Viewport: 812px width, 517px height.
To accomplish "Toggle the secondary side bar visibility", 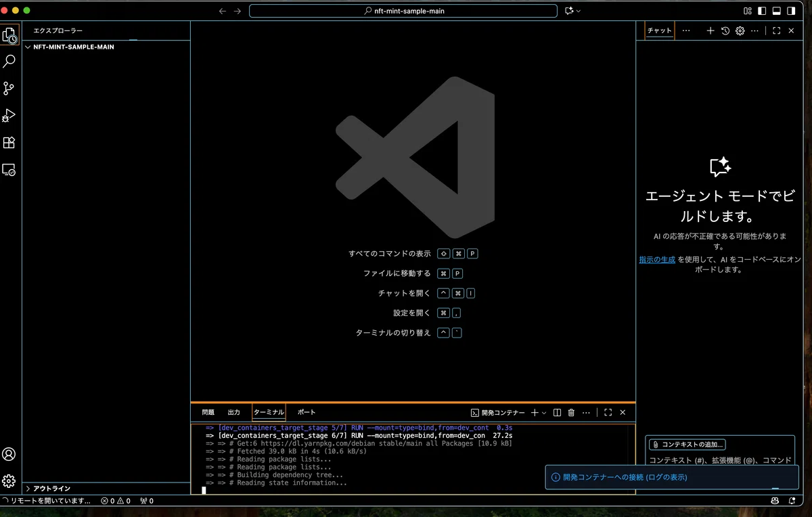I will click(x=791, y=11).
